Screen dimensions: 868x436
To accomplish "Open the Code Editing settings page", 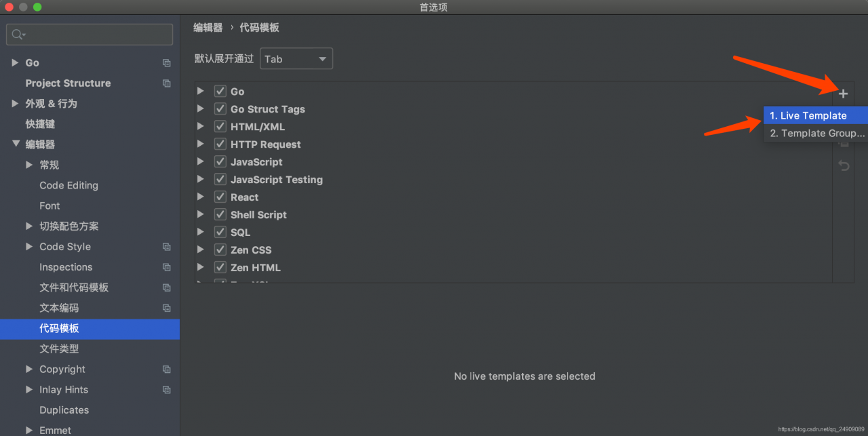I will point(68,185).
